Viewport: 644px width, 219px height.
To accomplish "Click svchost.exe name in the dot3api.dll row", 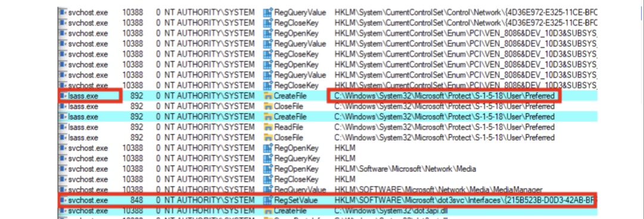I will point(88,211).
